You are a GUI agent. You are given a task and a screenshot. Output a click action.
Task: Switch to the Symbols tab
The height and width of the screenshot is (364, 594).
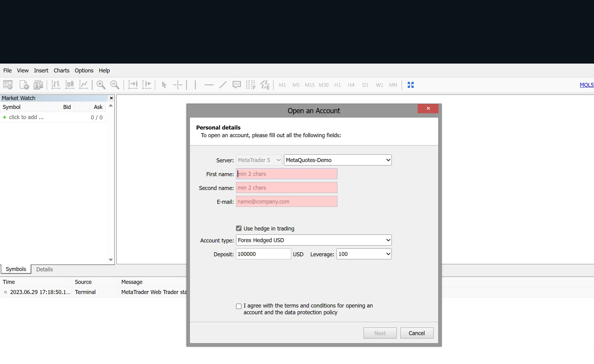click(16, 269)
